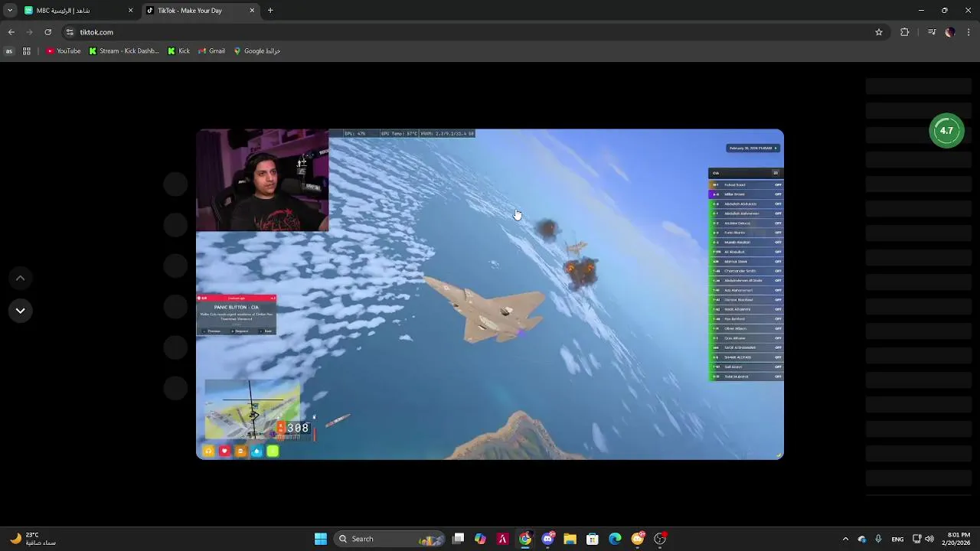Screen dimensions: 980x551
Task: Open the Kick bookmark
Action: coord(178,51)
